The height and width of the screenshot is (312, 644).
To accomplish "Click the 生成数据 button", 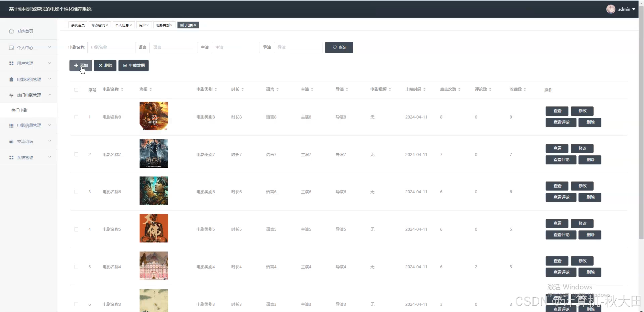I will [133, 66].
